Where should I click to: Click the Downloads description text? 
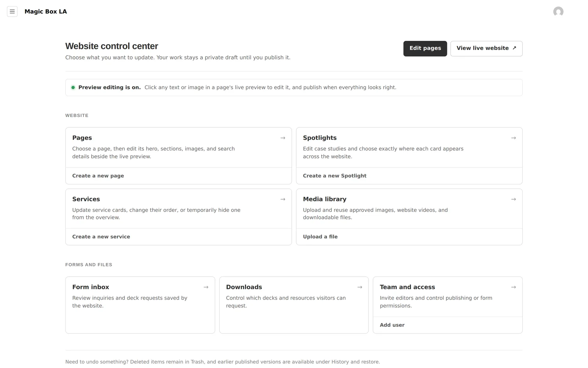click(x=286, y=302)
